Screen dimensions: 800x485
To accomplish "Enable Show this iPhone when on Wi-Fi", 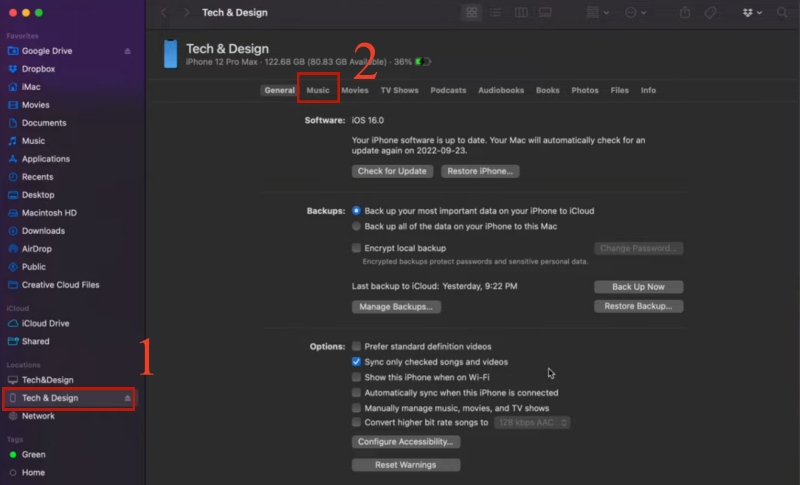I will coord(356,377).
